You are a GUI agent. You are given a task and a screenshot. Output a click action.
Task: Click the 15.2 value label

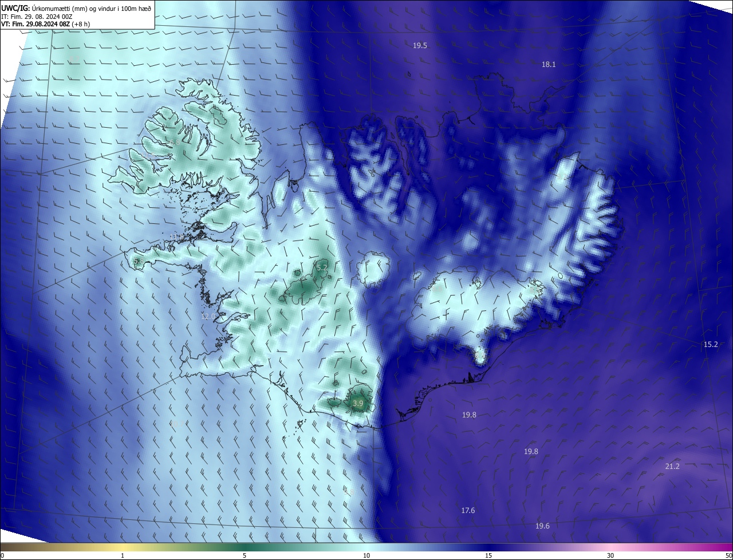(x=710, y=344)
